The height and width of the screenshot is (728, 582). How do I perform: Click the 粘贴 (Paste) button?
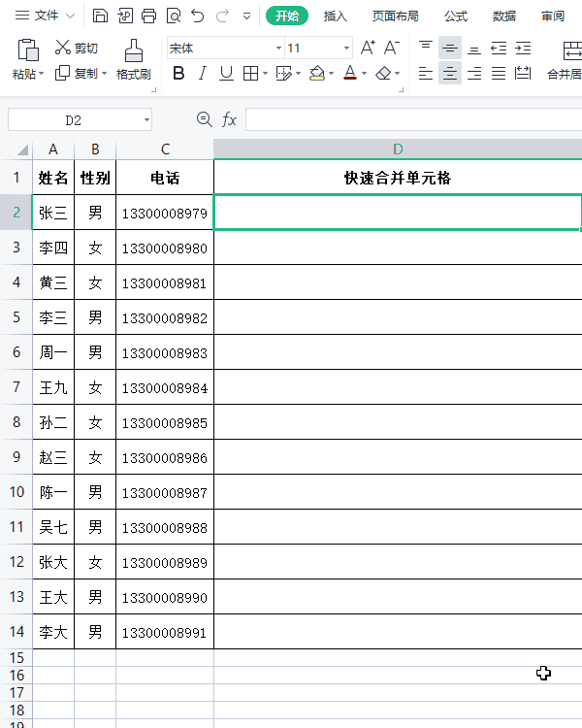click(27, 60)
